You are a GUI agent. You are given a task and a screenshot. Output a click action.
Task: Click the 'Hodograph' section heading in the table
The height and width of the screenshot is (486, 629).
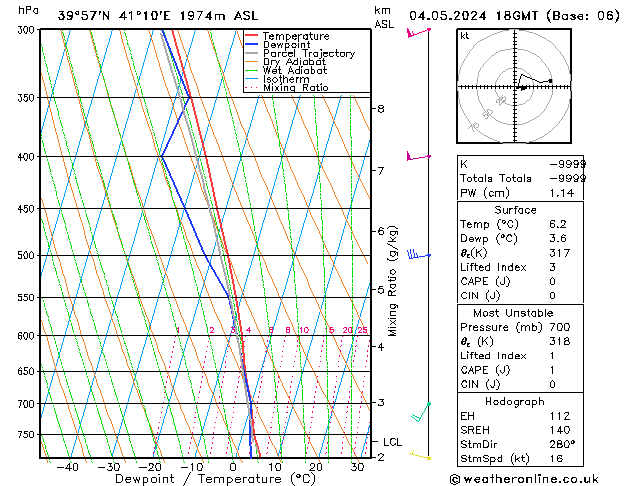[515, 401]
